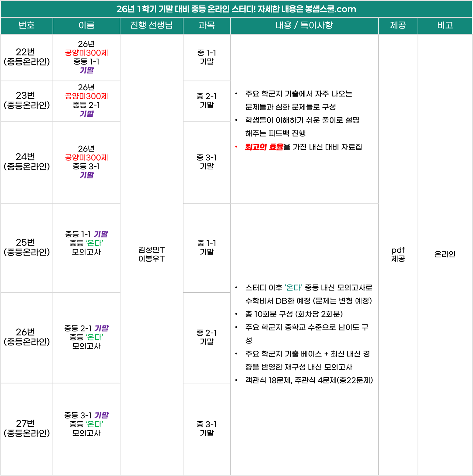Select the 과목 column header
Viewport: 473px width, 476px height.
pos(207,26)
